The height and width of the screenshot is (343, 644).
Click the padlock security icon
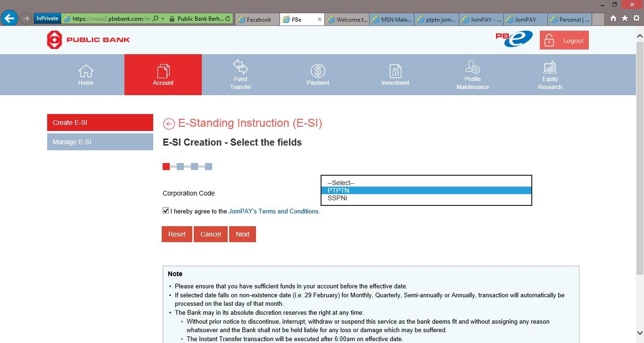[x=172, y=19]
